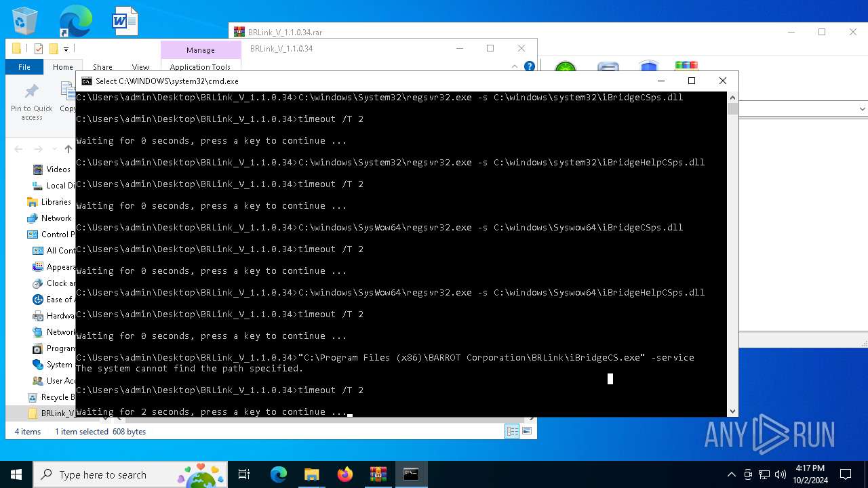Select Programs in the navigation tree
Image resolution: width=868 pixels, height=488 pixels.
coord(54,348)
